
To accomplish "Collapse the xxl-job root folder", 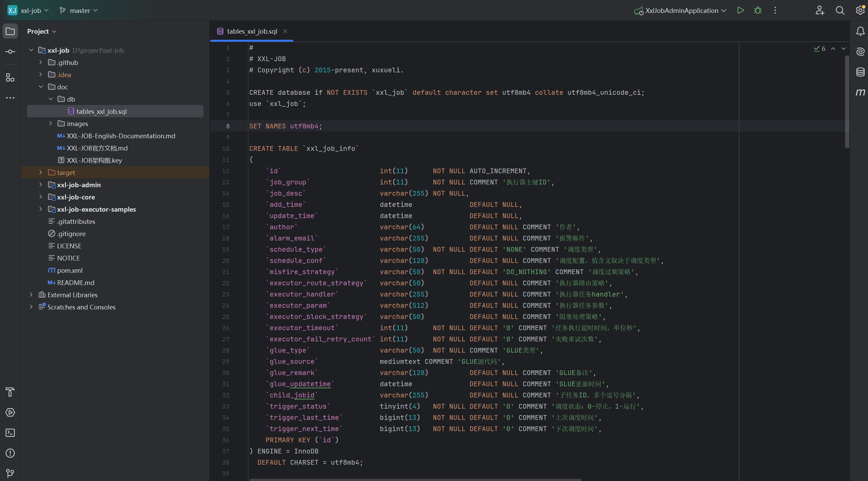I will (31, 50).
